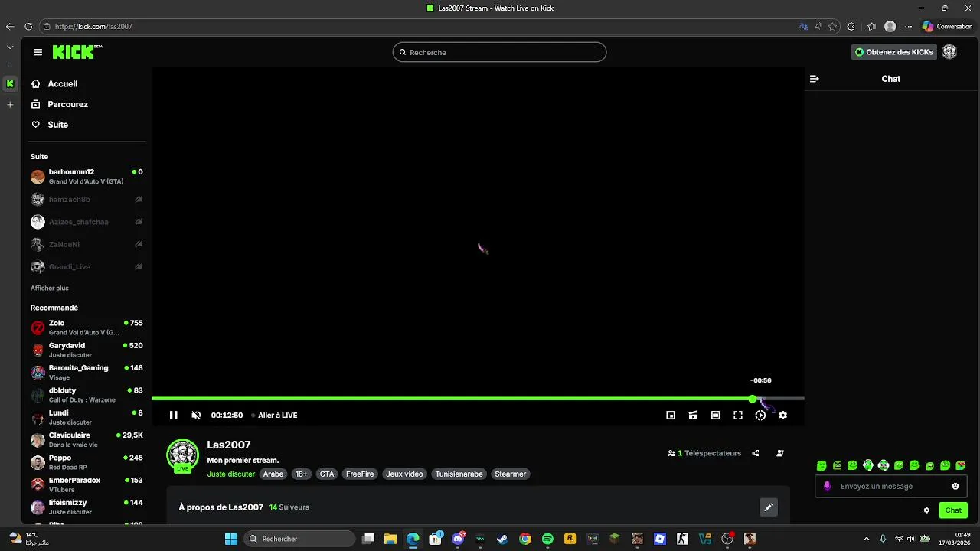This screenshot has width=980, height=551.
Task: Select the Stearmer tag
Action: [510, 474]
